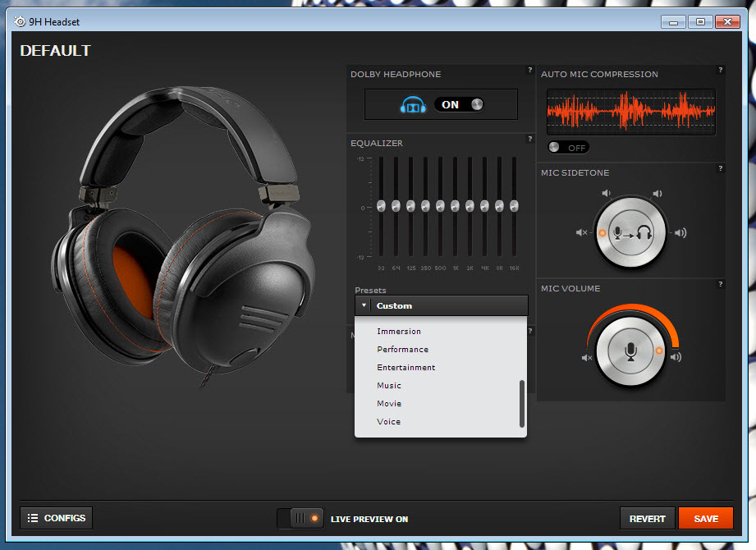The image size is (756, 550).
Task: Click the 2K equalizer slider
Action: click(x=470, y=206)
